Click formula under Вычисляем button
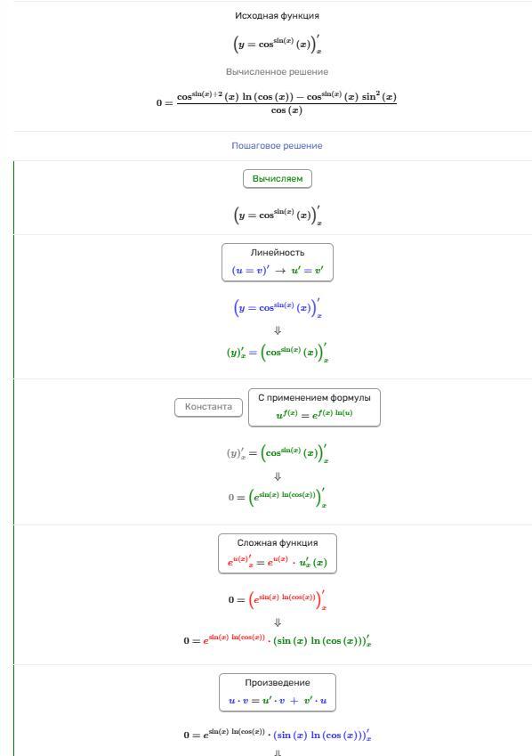Screen dimensions: 532x756 (277, 215)
